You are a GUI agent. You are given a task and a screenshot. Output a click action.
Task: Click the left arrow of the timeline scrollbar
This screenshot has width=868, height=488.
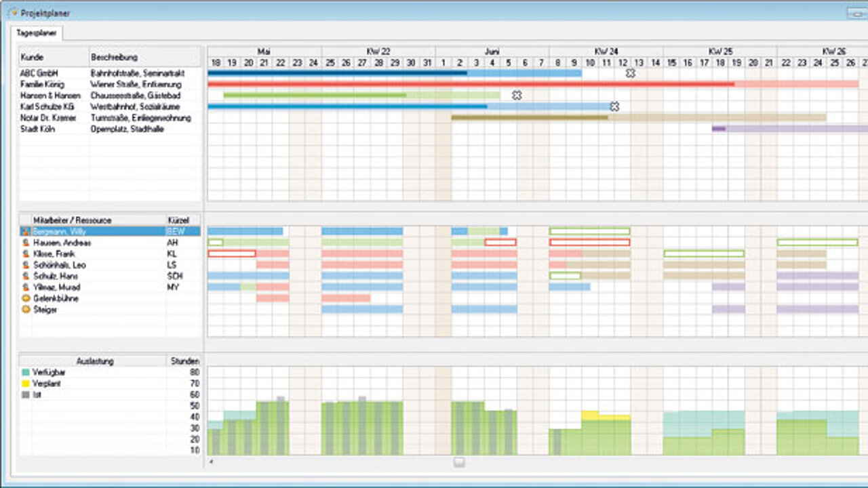click(211, 462)
